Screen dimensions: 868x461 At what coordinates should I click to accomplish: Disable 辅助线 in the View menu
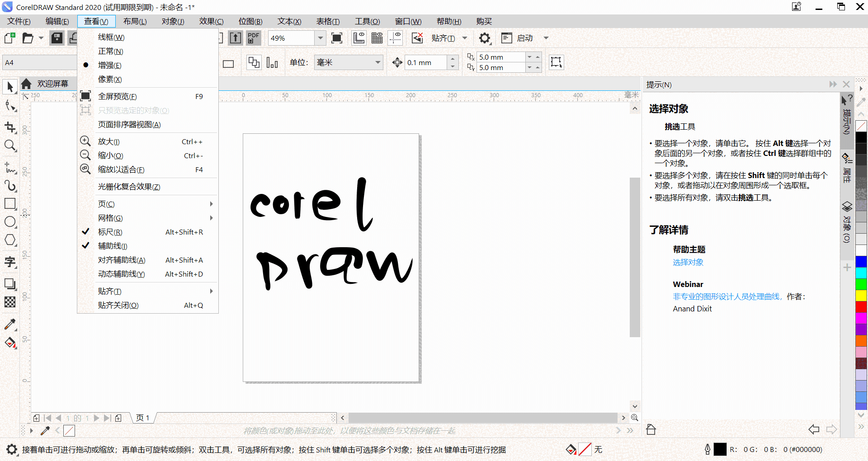point(112,246)
